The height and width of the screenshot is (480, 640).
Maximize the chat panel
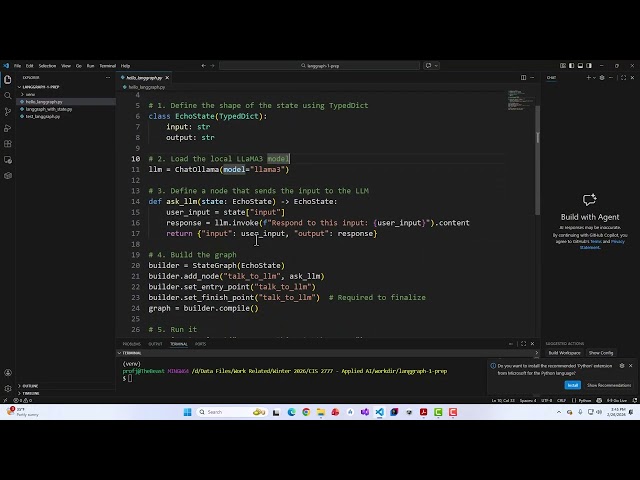pos(623,78)
